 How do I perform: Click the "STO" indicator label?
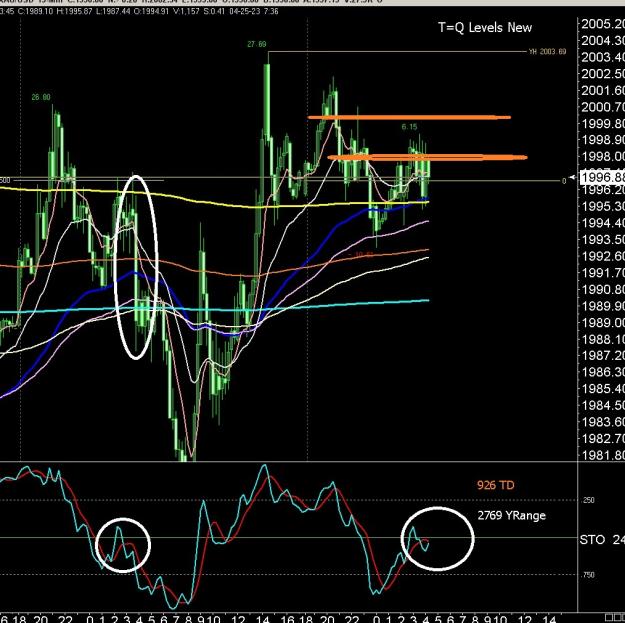[592, 540]
